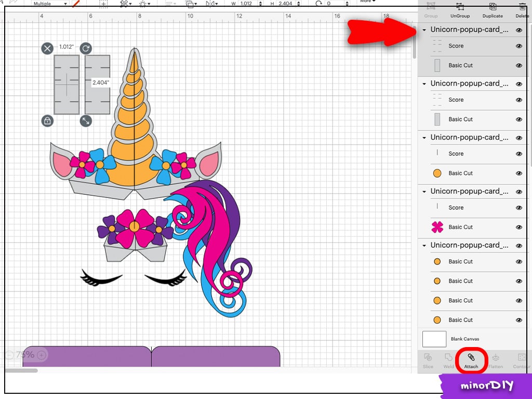Click the Flatten tool icon
Image resolution: width=532 pixels, height=399 pixels.
[x=495, y=357]
